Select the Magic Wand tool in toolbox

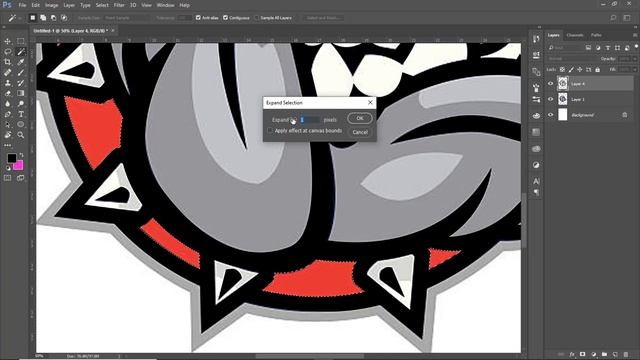coord(20,52)
